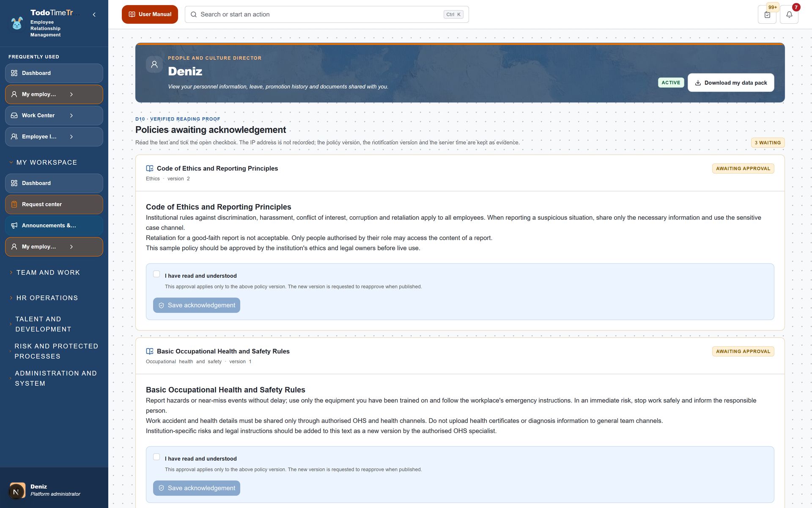
Task: Open Request center in the sidebar
Action: tap(54, 204)
